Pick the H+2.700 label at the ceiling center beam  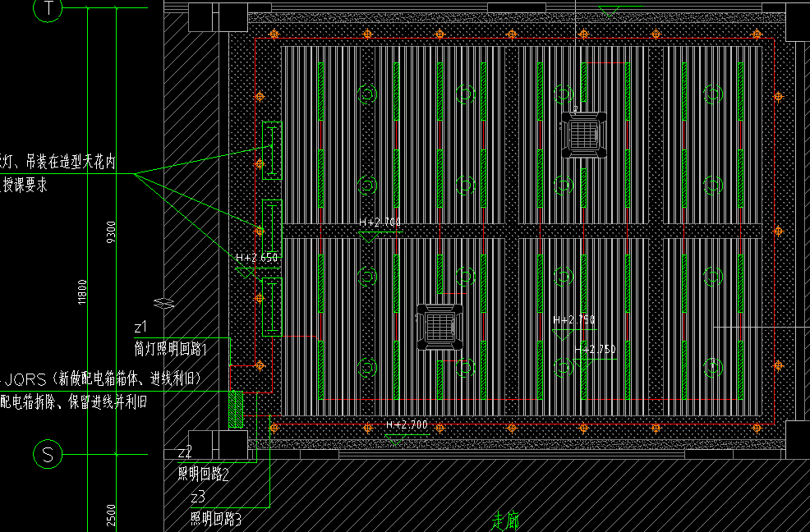coord(380,222)
